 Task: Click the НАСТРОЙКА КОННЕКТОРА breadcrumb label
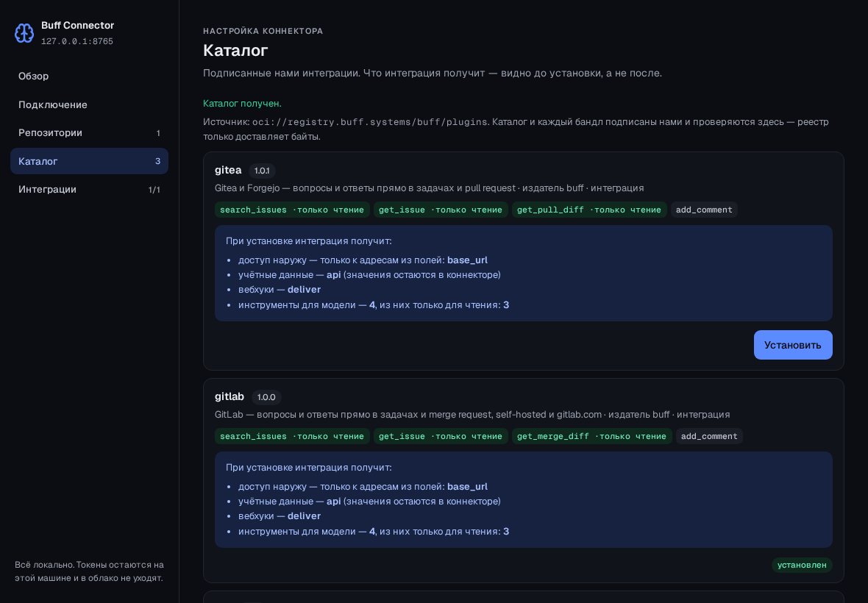click(263, 31)
